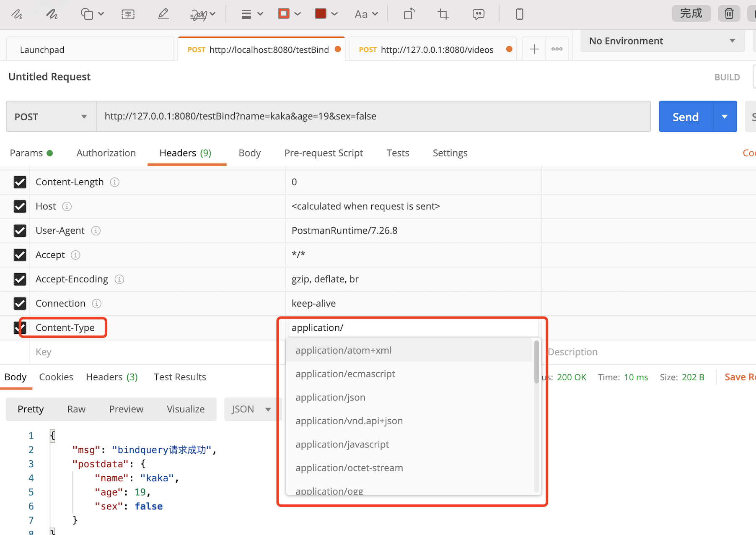756x535 pixels.
Task: Select the Crop tool
Action: [x=443, y=14]
